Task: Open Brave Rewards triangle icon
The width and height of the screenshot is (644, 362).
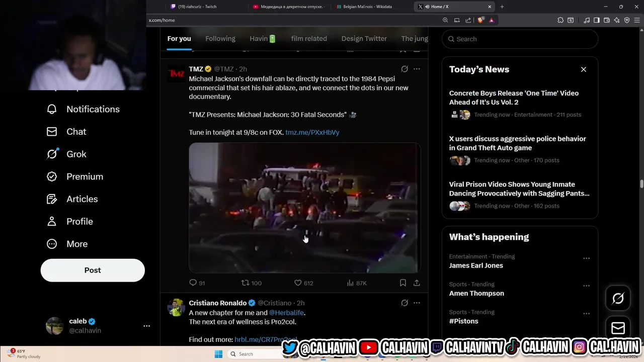Action: point(492,20)
